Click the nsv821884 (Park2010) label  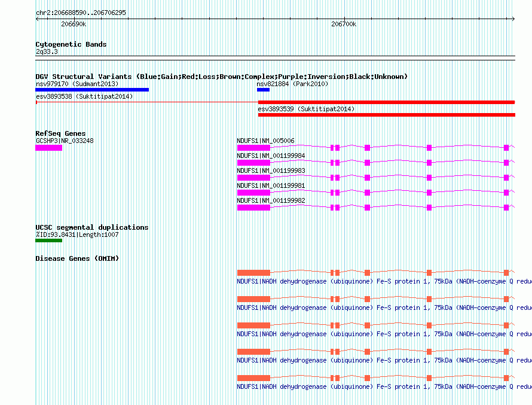(x=292, y=84)
